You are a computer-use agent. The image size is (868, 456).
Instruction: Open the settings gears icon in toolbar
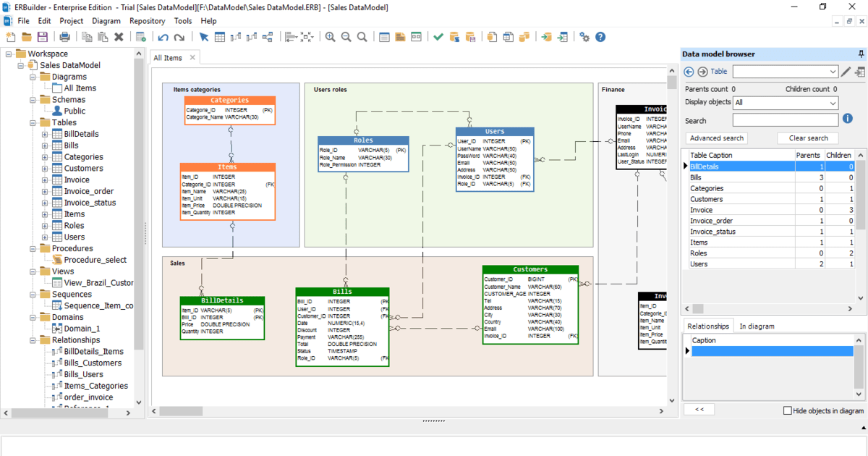click(584, 37)
